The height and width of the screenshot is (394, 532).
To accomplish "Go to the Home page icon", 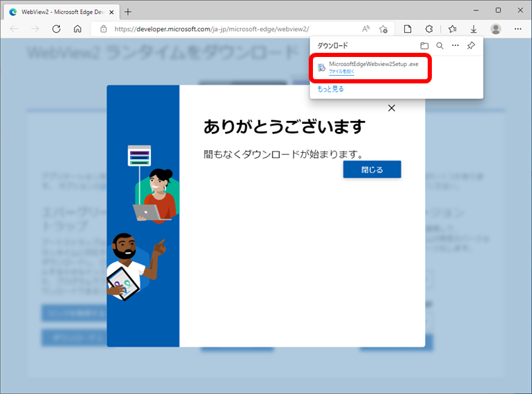I will (77, 28).
